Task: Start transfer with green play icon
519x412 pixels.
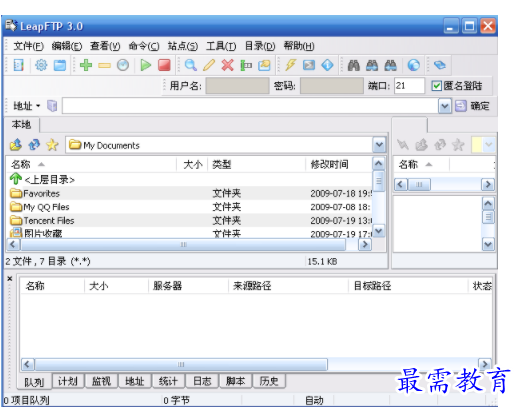Action: [x=146, y=65]
